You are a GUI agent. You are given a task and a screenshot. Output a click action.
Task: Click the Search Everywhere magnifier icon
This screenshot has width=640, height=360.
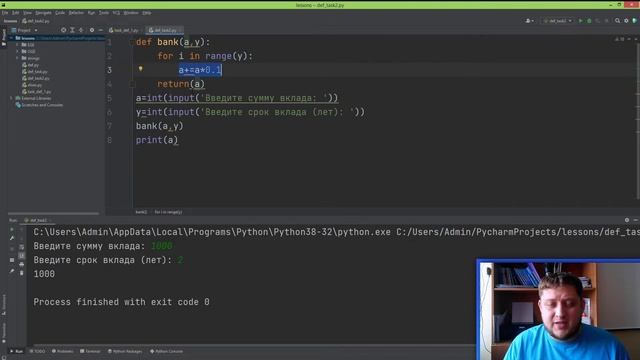pyautogui.click(x=618, y=21)
